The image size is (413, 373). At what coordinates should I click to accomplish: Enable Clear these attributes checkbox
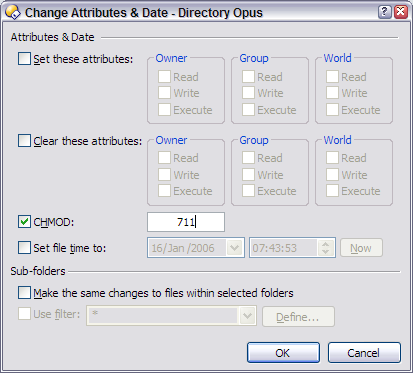point(24,141)
